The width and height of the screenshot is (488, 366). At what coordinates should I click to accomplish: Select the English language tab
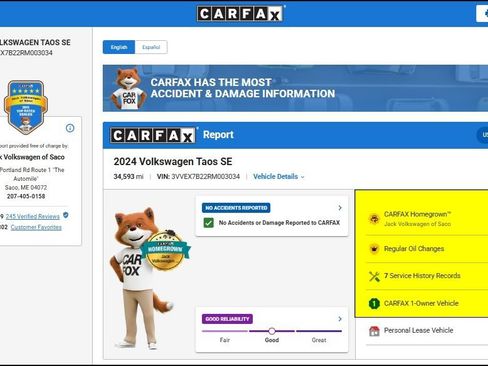point(119,47)
